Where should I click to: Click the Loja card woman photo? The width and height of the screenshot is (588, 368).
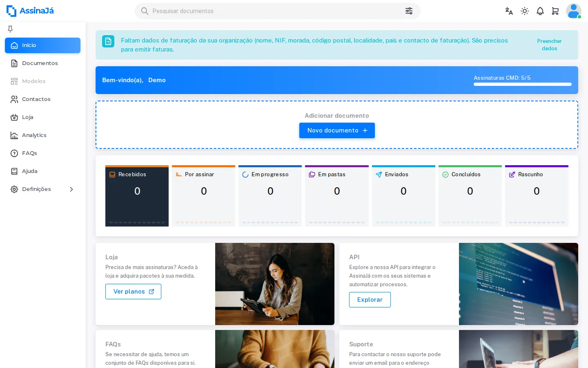[275, 284]
